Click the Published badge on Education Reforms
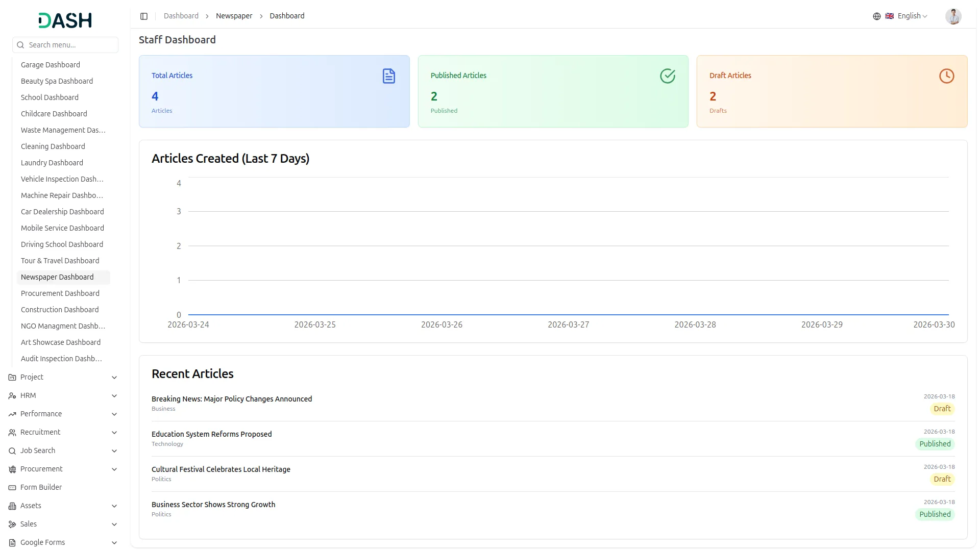 pos(935,444)
